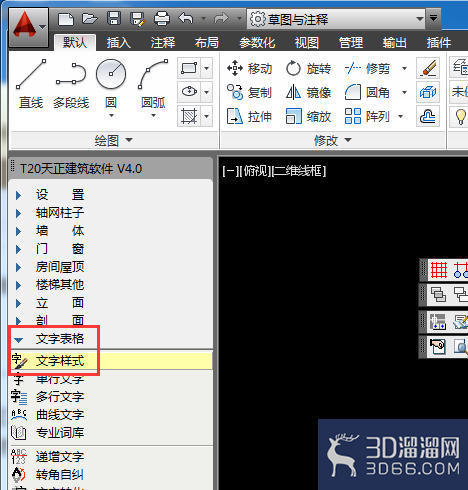This screenshot has width=468, height=490.
Task: Open the redo history dropdown arrow
Action: pos(239,19)
